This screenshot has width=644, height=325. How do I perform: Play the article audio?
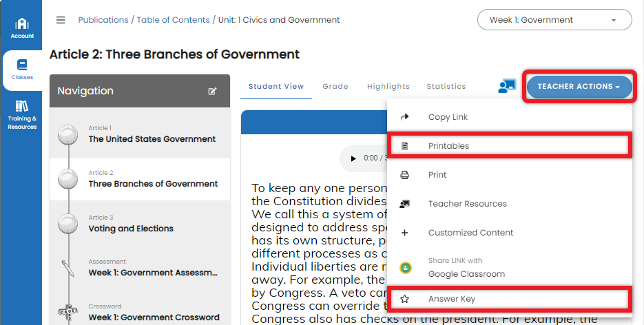[353, 158]
